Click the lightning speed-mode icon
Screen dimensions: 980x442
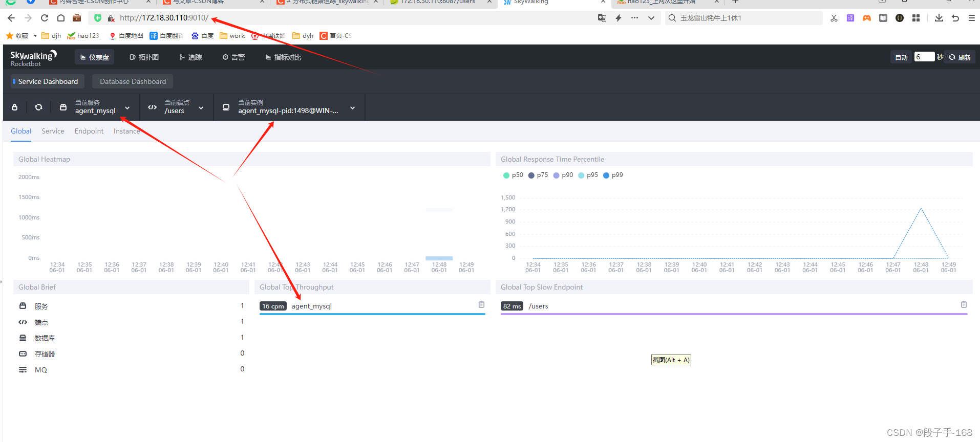point(619,18)
